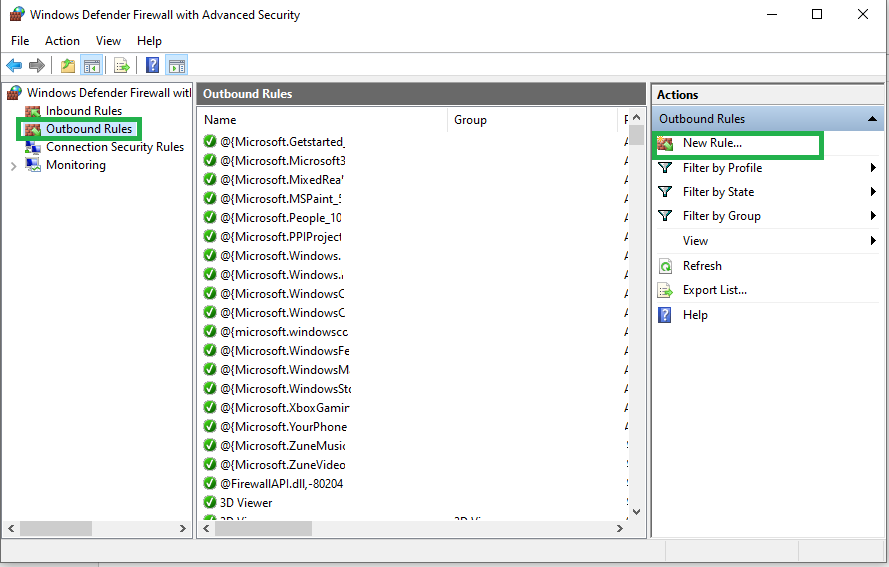889x567 pixels.
Task: Click check icon beside @FirewallAPI.dll,-80204
Action: [x=210, y=483]
